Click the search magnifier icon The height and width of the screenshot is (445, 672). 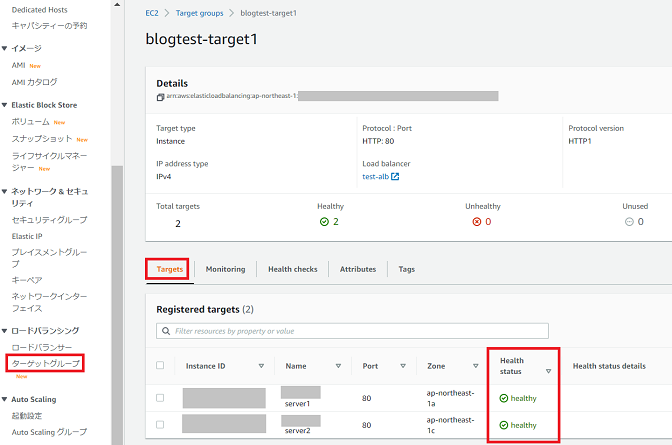coord(166,331)
